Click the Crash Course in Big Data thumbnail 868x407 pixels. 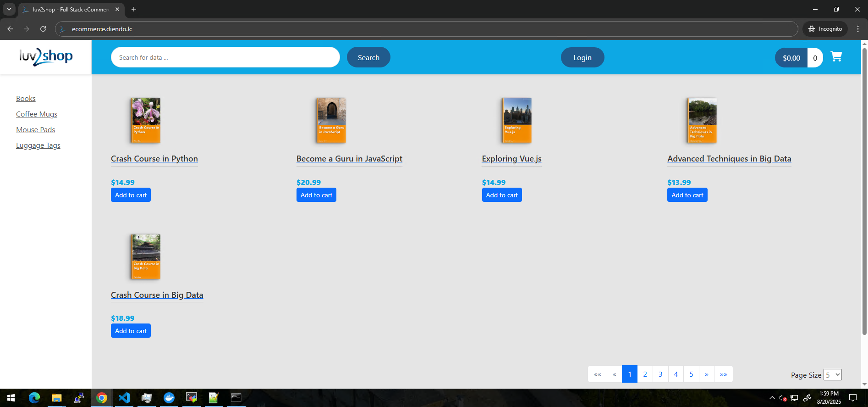pos(146,256)
